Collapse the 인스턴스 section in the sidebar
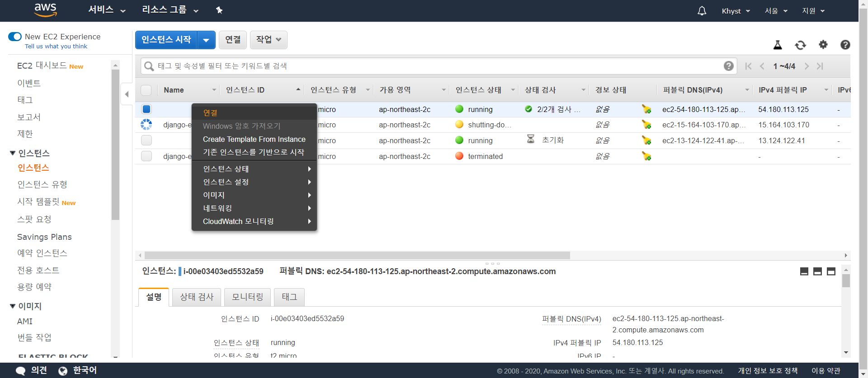 click(x=13, y=153)
